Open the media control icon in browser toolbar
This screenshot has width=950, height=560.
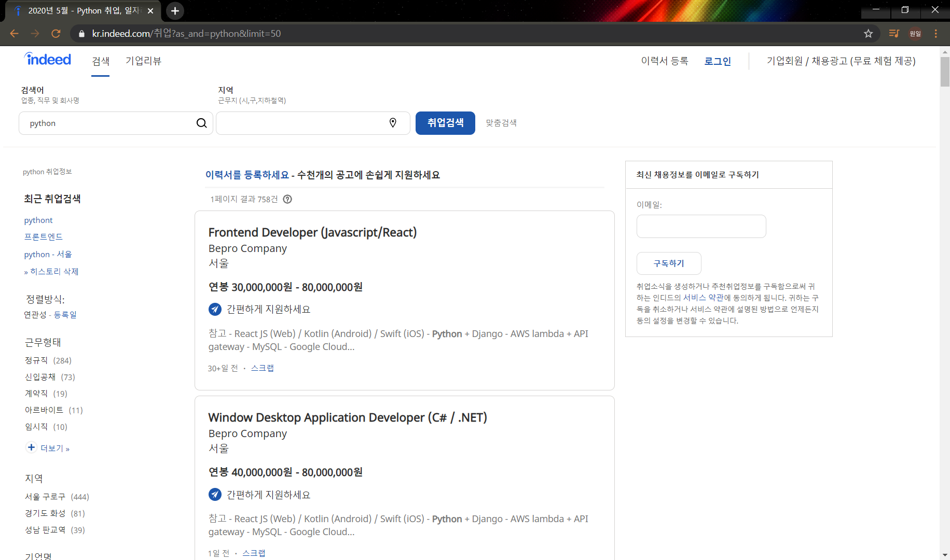coord(893,34)
